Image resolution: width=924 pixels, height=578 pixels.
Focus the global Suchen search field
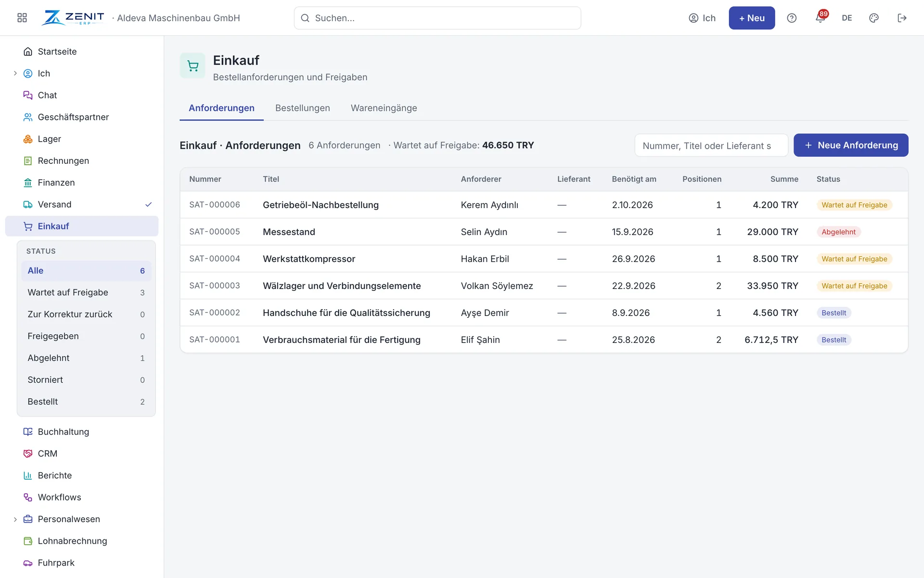[x=437, y=18]
